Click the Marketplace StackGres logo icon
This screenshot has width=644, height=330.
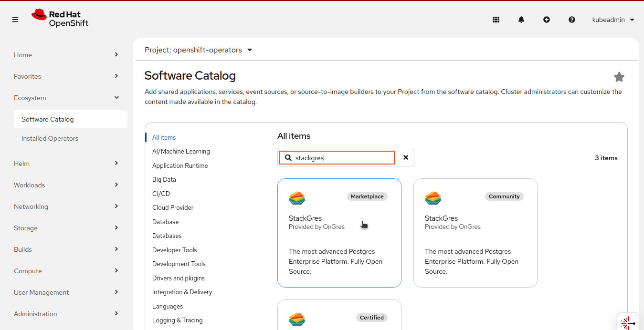click(297, 197)
